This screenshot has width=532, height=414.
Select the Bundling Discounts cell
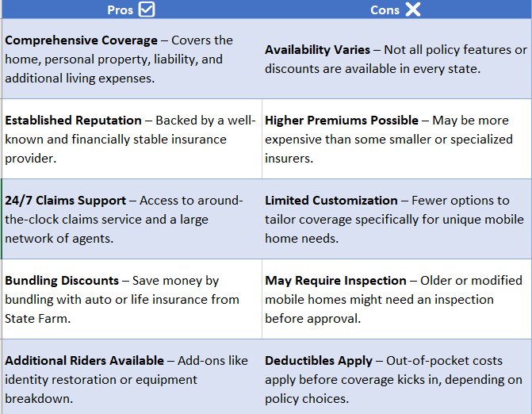click(132, 299)
